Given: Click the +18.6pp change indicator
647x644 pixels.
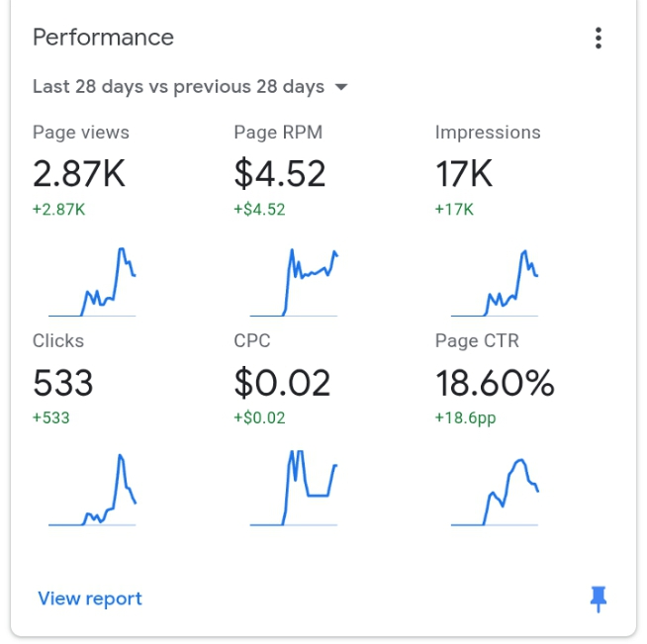Looking at the screenshot, I should point(465,417).
